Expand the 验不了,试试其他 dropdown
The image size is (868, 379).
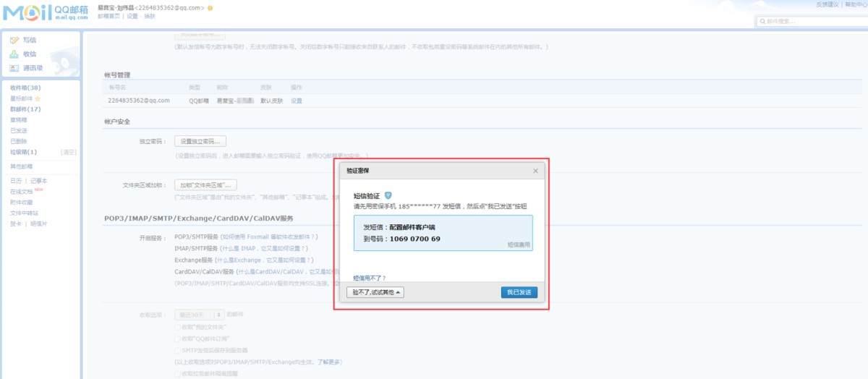click(375, 292)
